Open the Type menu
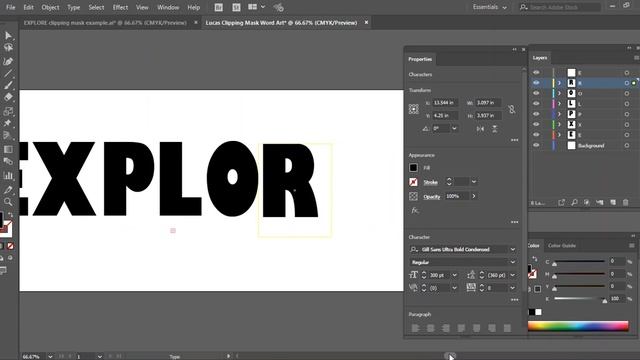Screen dimensions: 640x360 [73, 7]
